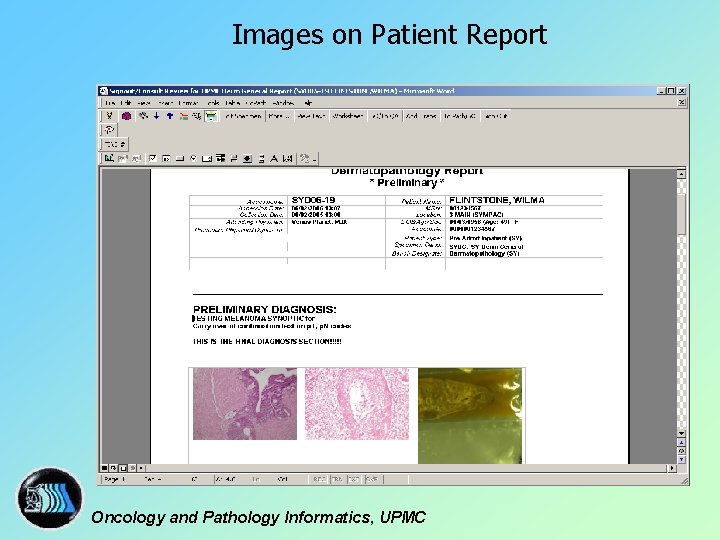Click the accession number SYD06-19
This screenshot has width=720, height=540.
coord(313,200)
